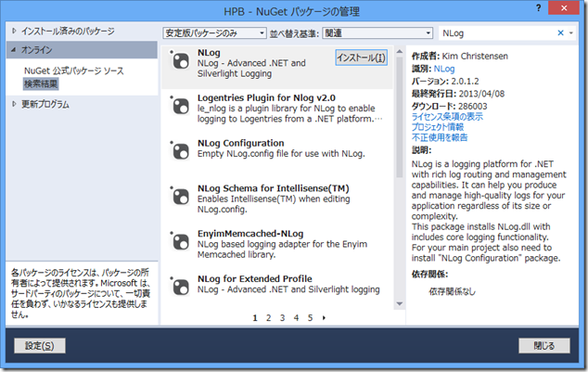Click the 設定(S) button
The image size is (588, 372).
(x=40, y=345)
